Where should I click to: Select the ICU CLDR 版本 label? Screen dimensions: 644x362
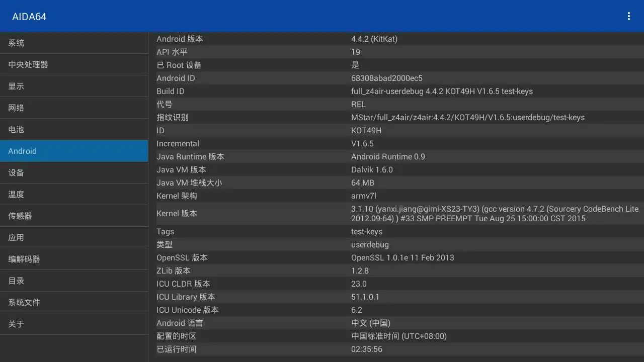(183, 284)
